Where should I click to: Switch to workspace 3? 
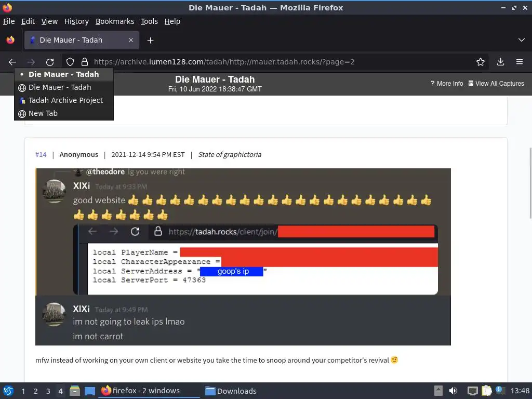tap(48, 391)
